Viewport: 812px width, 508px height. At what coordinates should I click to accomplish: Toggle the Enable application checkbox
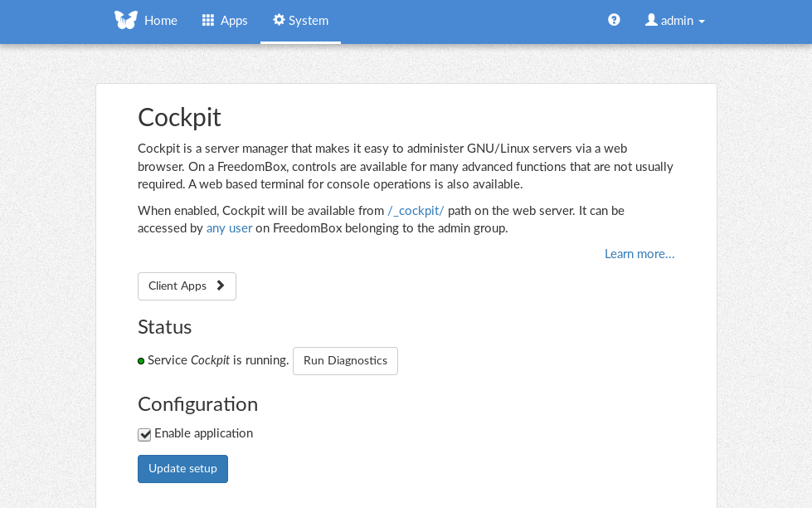tap(144, 434)
